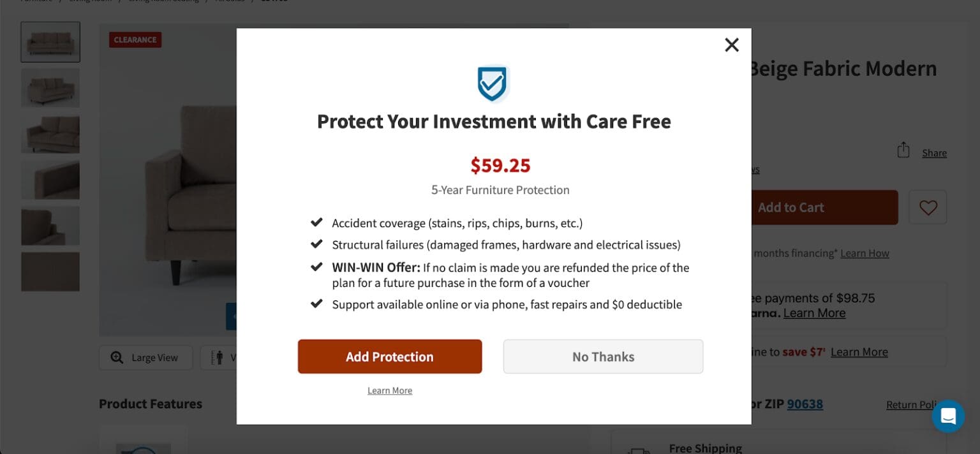This screenshot has height=454, width=980.
Task: Open the chat support bubble
Action: point(948,416)
